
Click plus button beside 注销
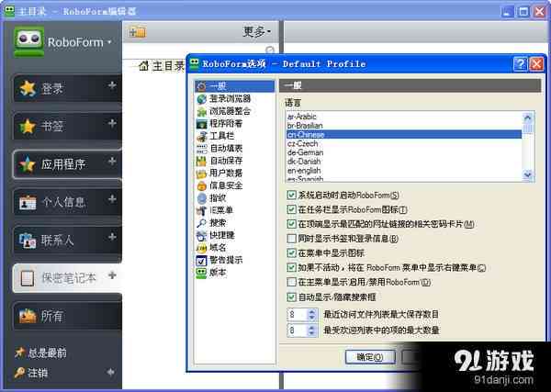click(111, 372)
